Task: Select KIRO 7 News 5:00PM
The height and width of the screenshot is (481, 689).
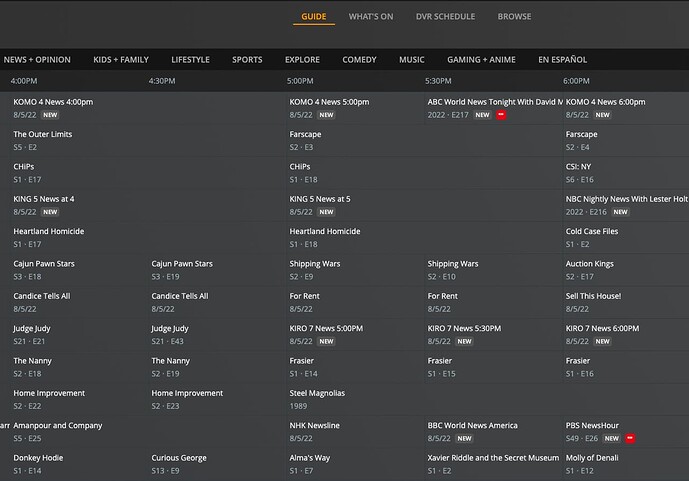Action: tap(355, 335)
